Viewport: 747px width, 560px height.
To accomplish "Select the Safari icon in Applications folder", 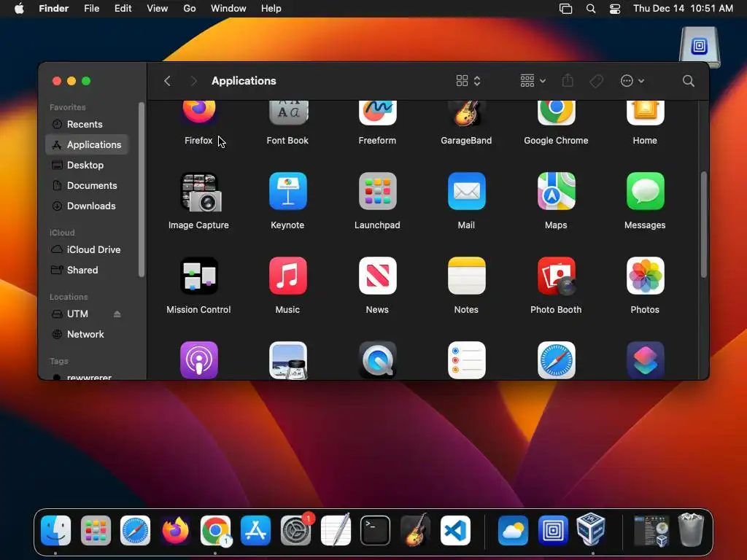I will tap(556, 360).
